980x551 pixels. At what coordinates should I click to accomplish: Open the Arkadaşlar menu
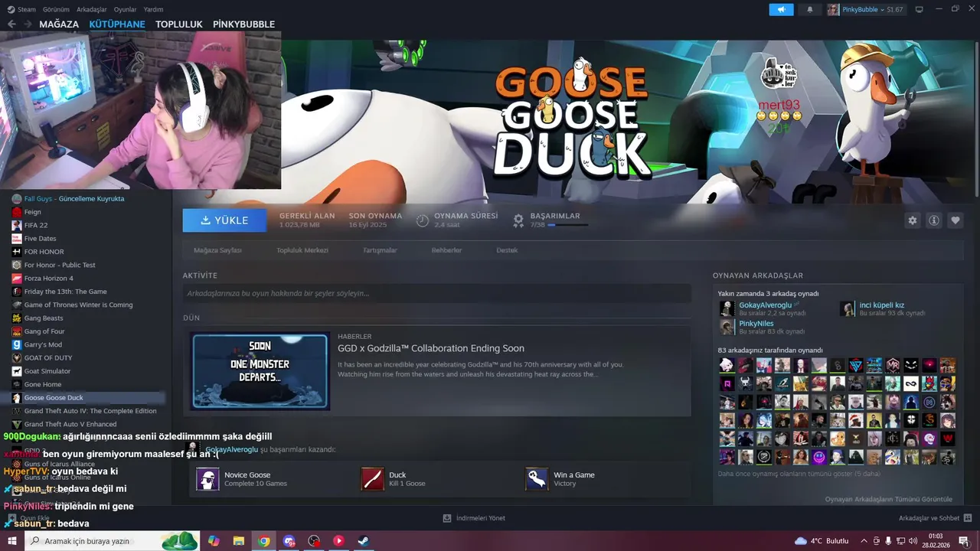[92, 9]
